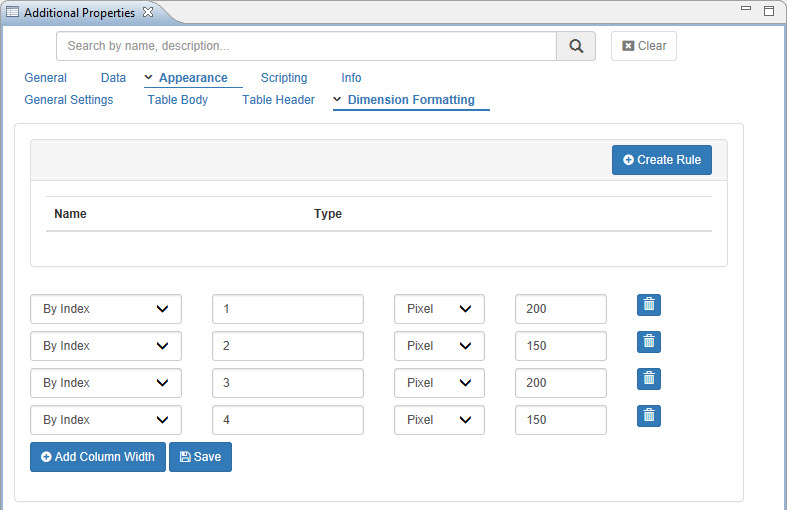Delete the second column width row
The image size is (787, 510).
click(x=649, y=342)
